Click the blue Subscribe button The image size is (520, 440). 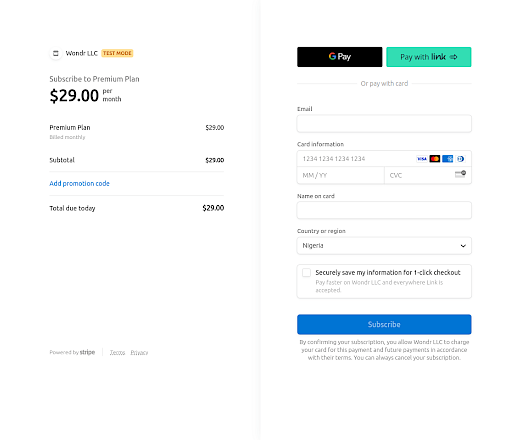point(384,324)
